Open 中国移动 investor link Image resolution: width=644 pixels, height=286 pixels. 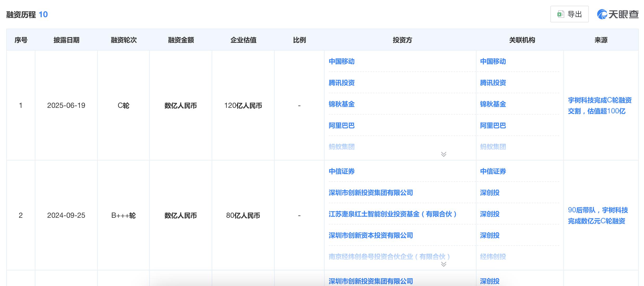point(342,61)
